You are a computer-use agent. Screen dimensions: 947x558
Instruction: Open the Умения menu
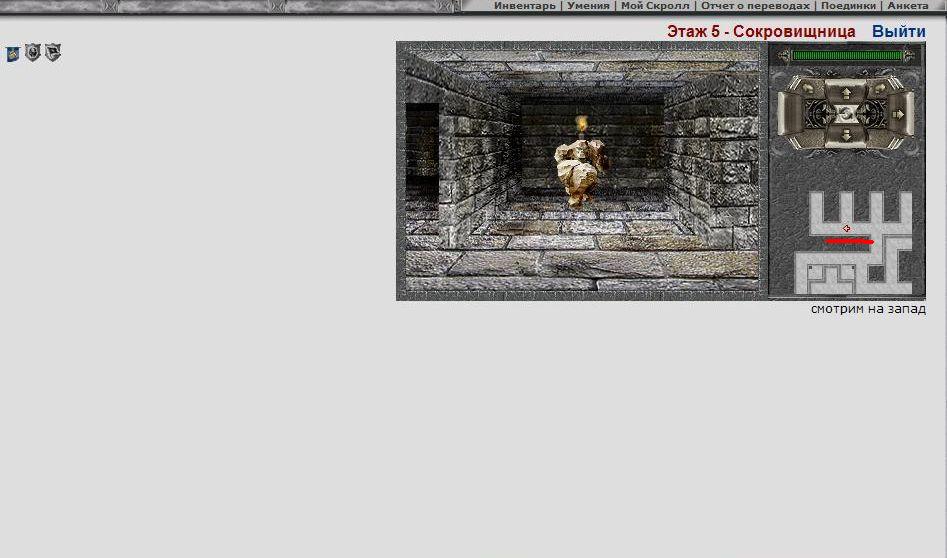pyautogui.click(x=588, y=5)
